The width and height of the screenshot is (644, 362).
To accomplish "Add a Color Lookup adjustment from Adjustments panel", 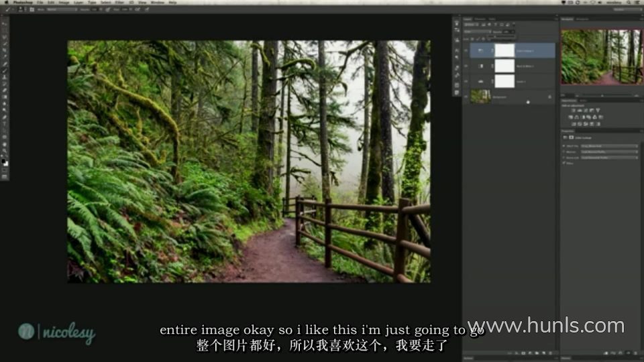I will 601,117.
